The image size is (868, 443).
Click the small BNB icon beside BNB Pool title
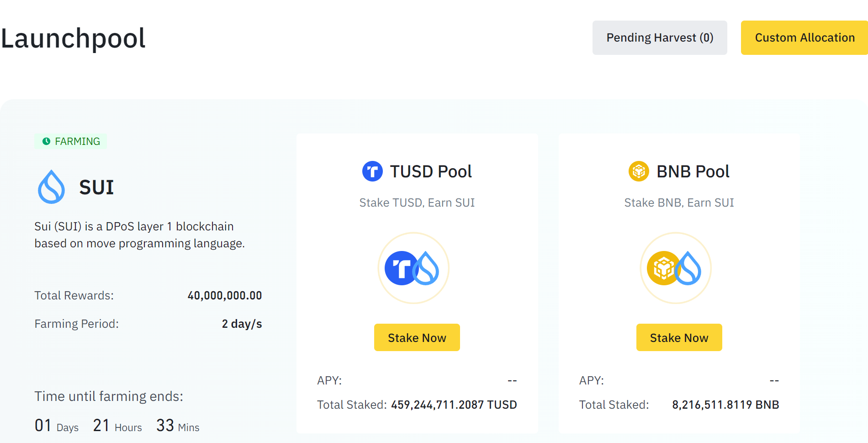(x=639, y=171)
